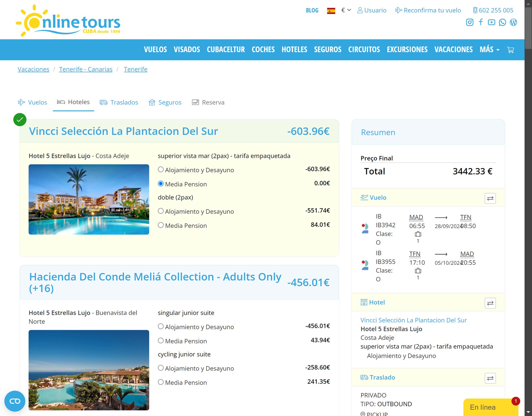Click the swap button in Vuelo section
The image size is (532, 416).
coord(490,198)
